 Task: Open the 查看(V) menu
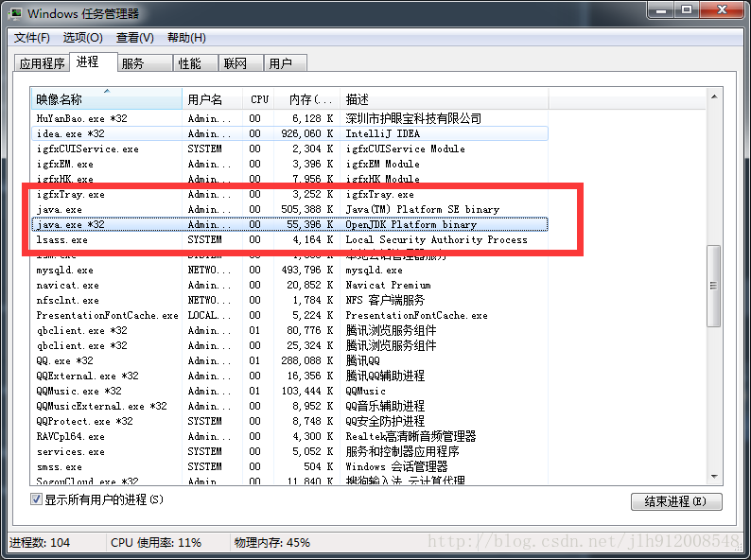[x=134, y=38]
